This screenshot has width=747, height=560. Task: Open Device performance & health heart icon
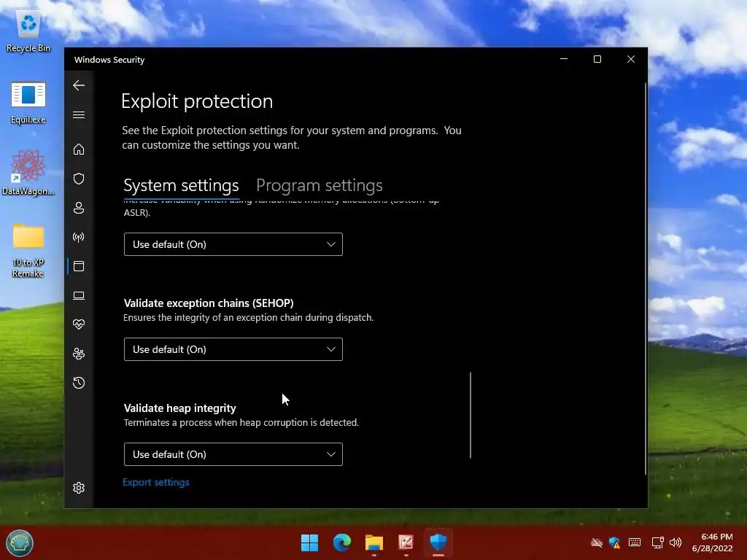coord(79,324)
